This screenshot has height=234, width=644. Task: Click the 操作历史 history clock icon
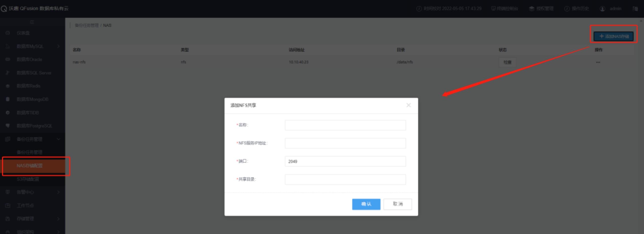point(567,9)
